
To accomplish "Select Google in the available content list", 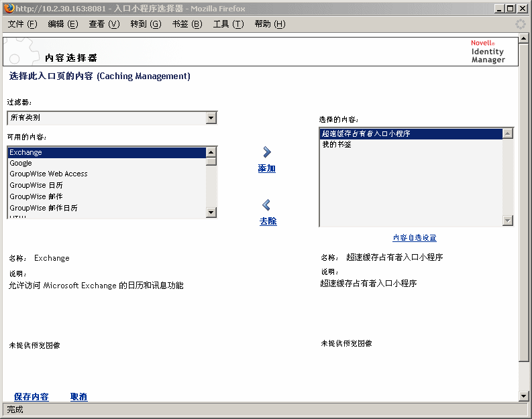I will pyautogui.click(x=107, y=163).
